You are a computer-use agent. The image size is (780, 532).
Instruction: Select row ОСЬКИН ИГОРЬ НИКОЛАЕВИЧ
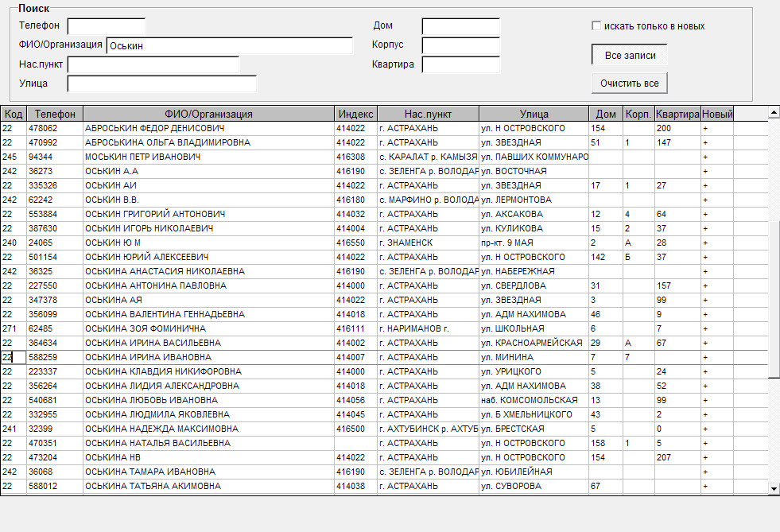(x=384, y=228)
